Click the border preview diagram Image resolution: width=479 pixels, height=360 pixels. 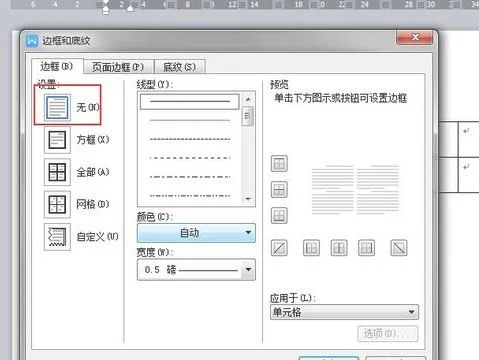pyautogui.click(x=355, y=189)
